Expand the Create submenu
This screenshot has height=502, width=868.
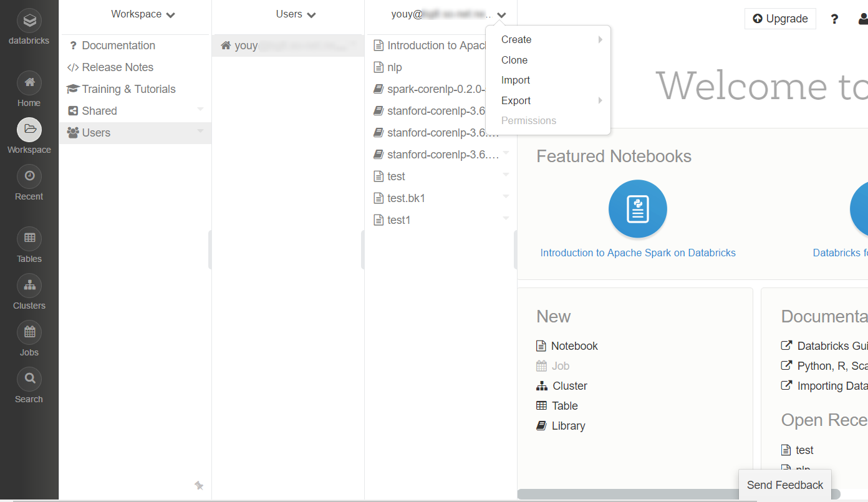coord(548,39)
